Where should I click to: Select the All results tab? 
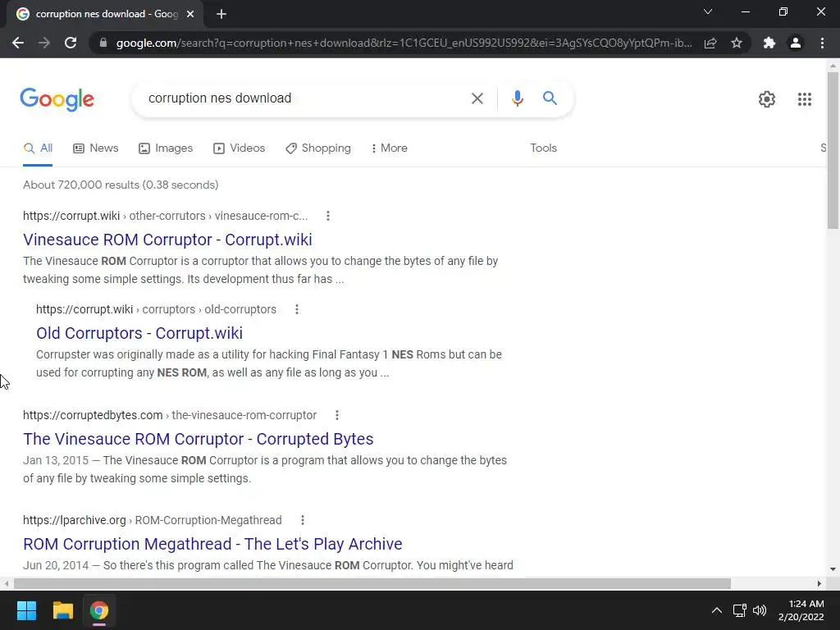38,148
